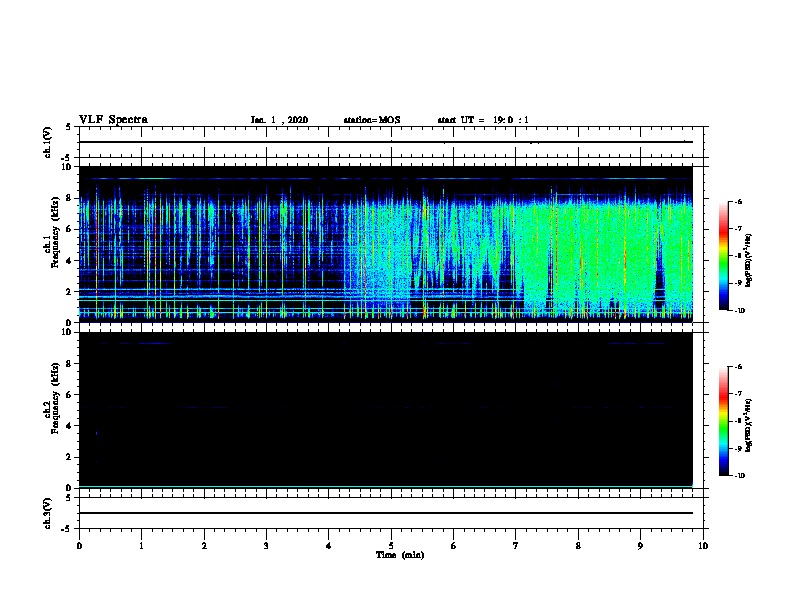The image size is (792, 612).
Task: Click the time axis tick label "1"
Action: point(141,546)
